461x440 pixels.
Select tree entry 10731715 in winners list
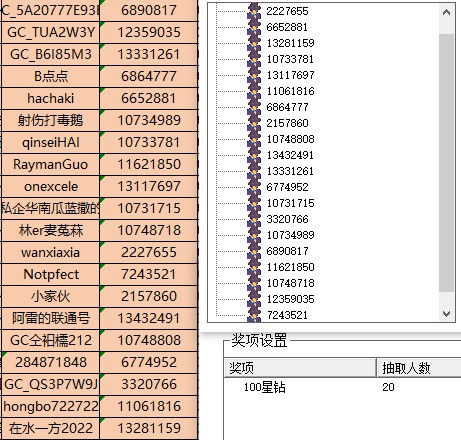290,203
